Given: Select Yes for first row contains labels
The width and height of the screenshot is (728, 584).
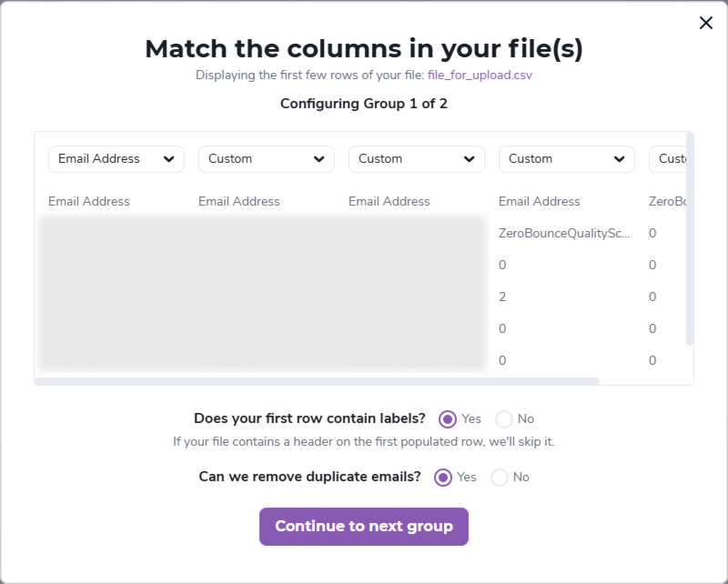Looking at the screenshot, I should [x=447, y=419].
